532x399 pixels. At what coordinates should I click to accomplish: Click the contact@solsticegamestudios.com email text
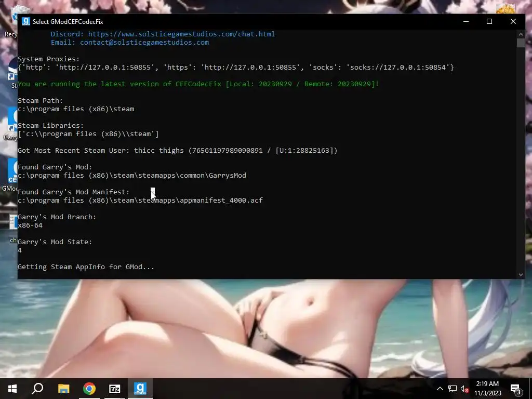[x=144, y=43]
